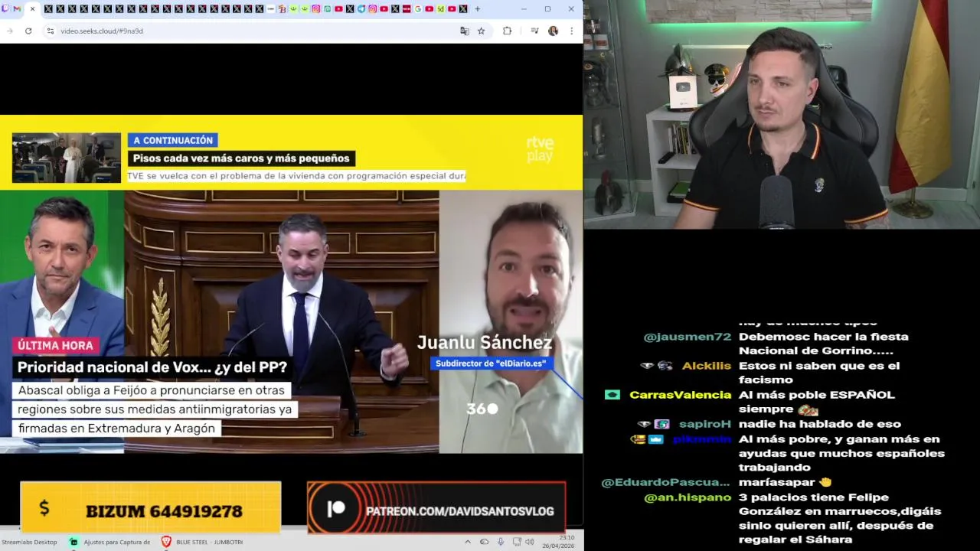The image size is (980, 551).
Task: Click headline 'Pisos cada vez más caros'
Action: [x=241, y=158]
